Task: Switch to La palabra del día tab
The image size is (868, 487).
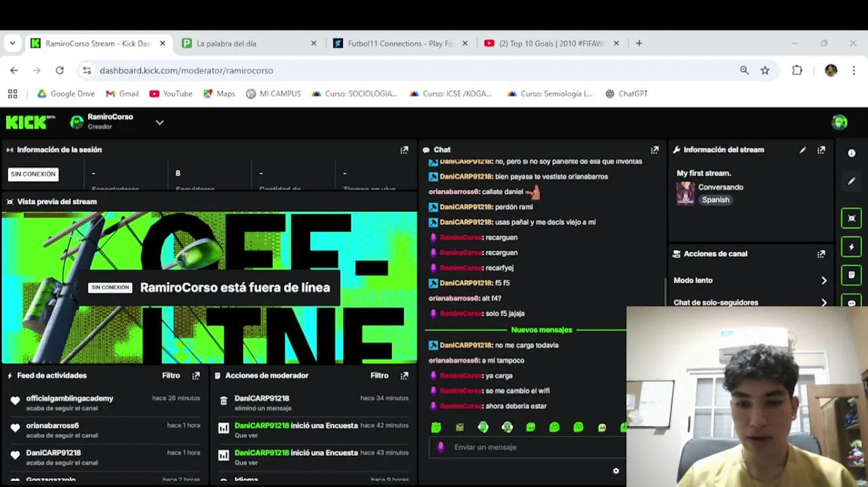Action: pos(249,43)
